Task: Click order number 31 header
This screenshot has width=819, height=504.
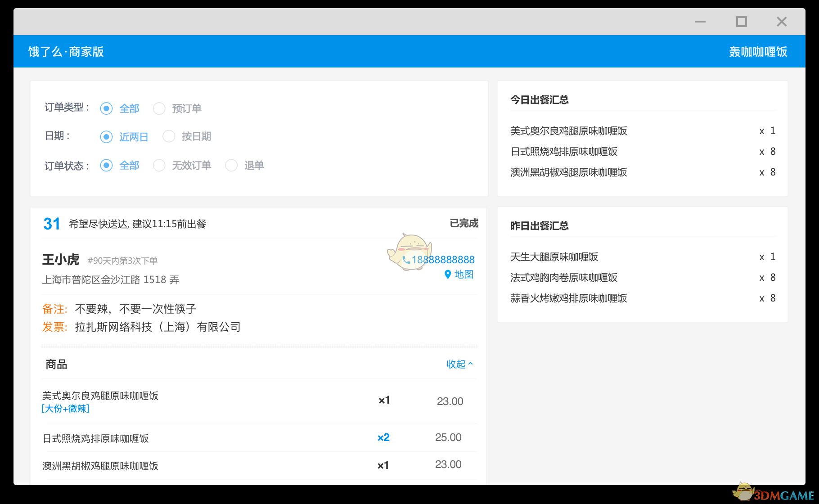Action: coord(51,223)
